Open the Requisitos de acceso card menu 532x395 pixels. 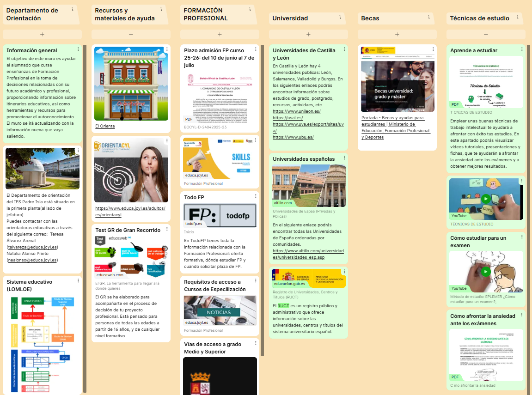(256, 281)
